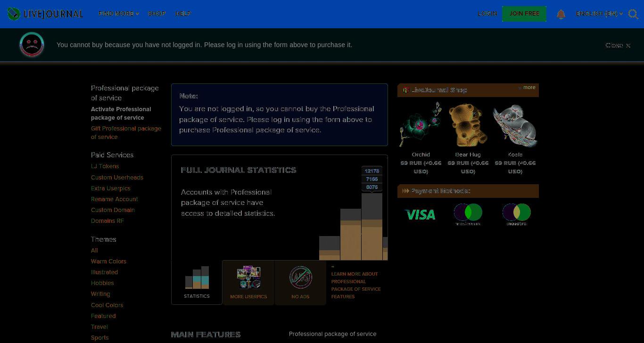Open Learn more about Professional package features

pos(356,285)
